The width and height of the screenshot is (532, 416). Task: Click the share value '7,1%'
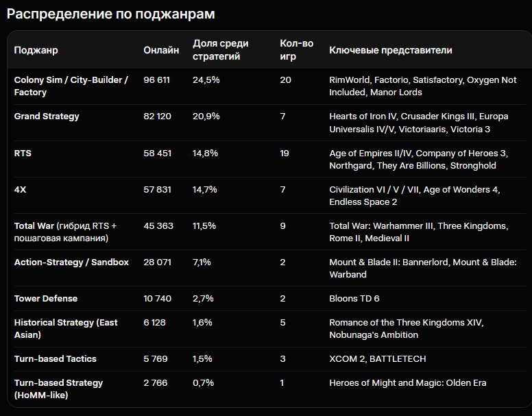tap(202, 262)
